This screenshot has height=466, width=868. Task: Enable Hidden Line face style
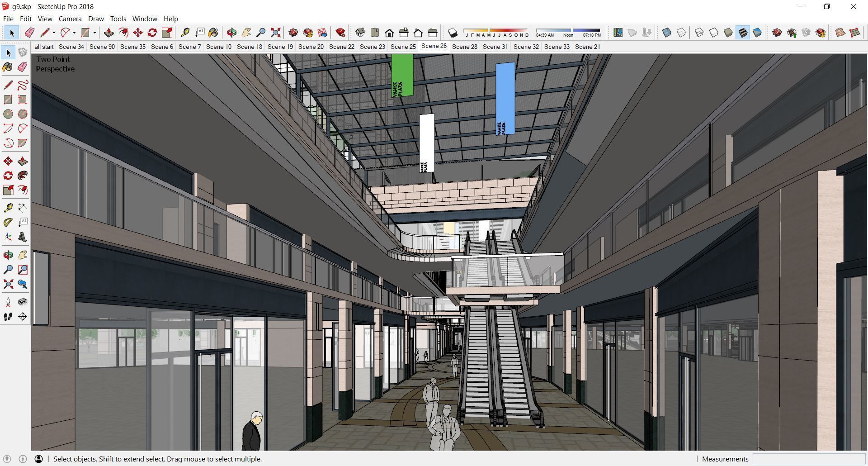point(714,33)
